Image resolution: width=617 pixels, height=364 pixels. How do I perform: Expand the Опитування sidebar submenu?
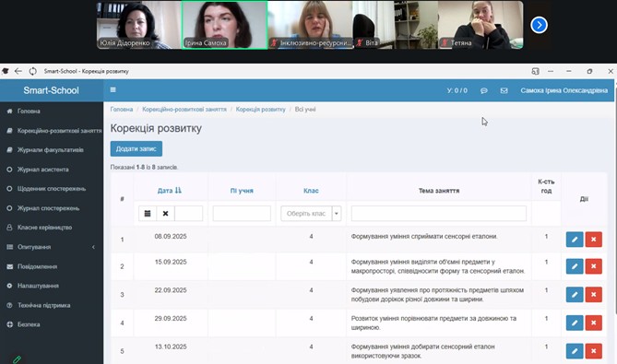pyautogui.click(x=52, y=247)
